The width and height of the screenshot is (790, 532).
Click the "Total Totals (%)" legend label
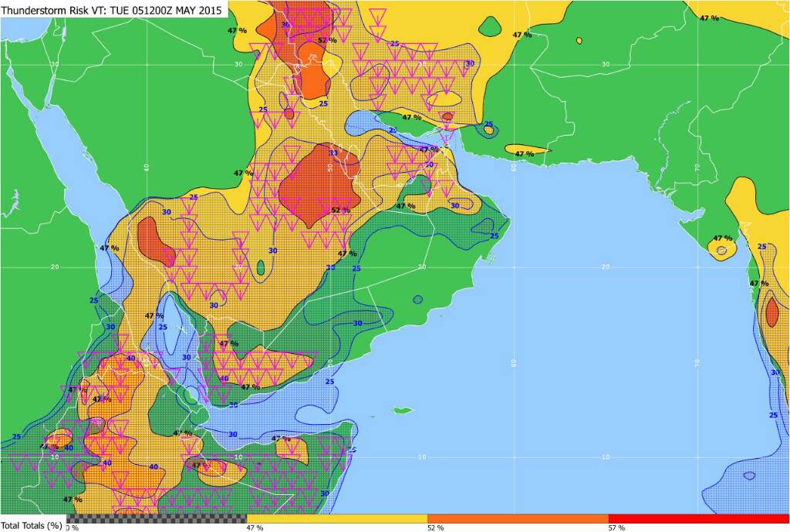[x=32, y=526]
